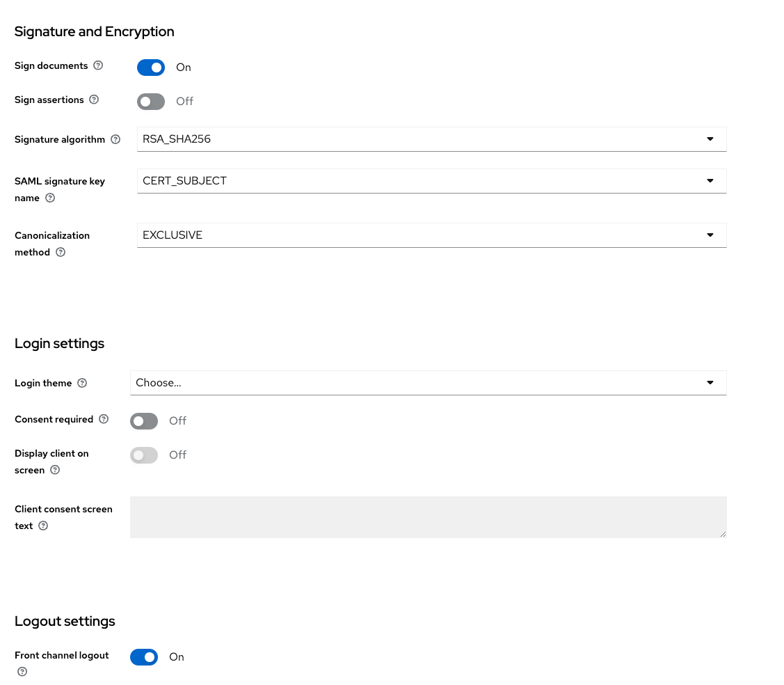
Task: Click Front channel logout help icon
Action: [x=22, y=672]
